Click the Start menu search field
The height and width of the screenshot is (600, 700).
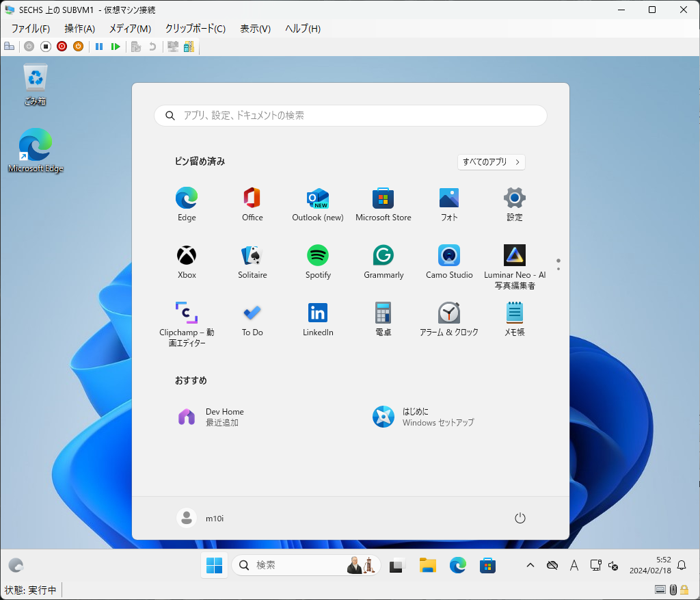[351, 116]
